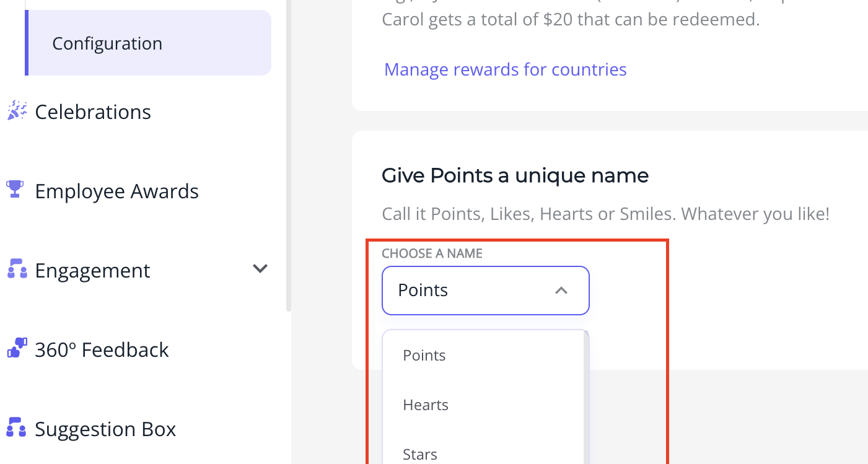This screenshot has width=868, height=464.
Task: Click the Choose a Name dropdown field
Action: pos(486,291)
